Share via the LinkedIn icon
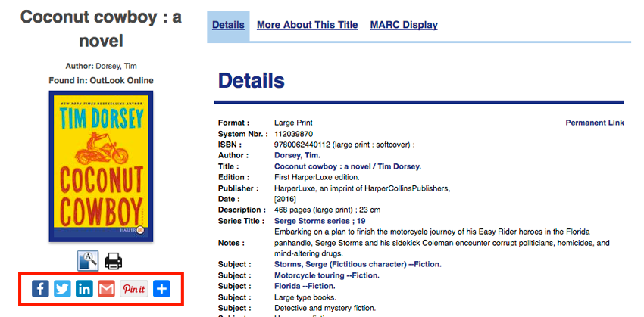This screenshot has width=644, height=317. click(x=84, y=288)
